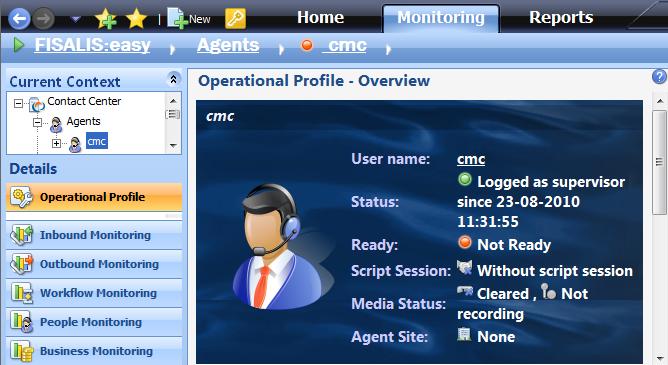The image size is (668, 365).
Task: Click the context tree scrollbar thumb
Action: click(173, 114)
